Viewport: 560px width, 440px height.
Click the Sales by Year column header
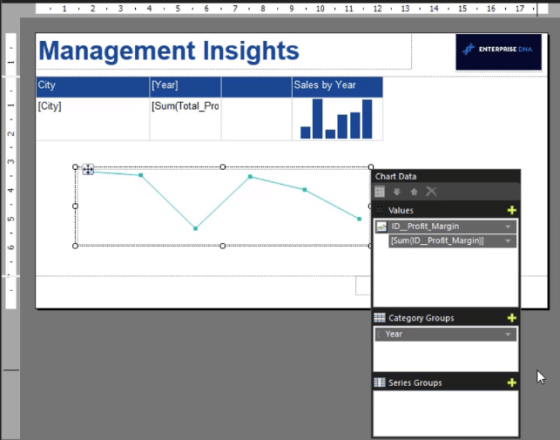(338, 87)
